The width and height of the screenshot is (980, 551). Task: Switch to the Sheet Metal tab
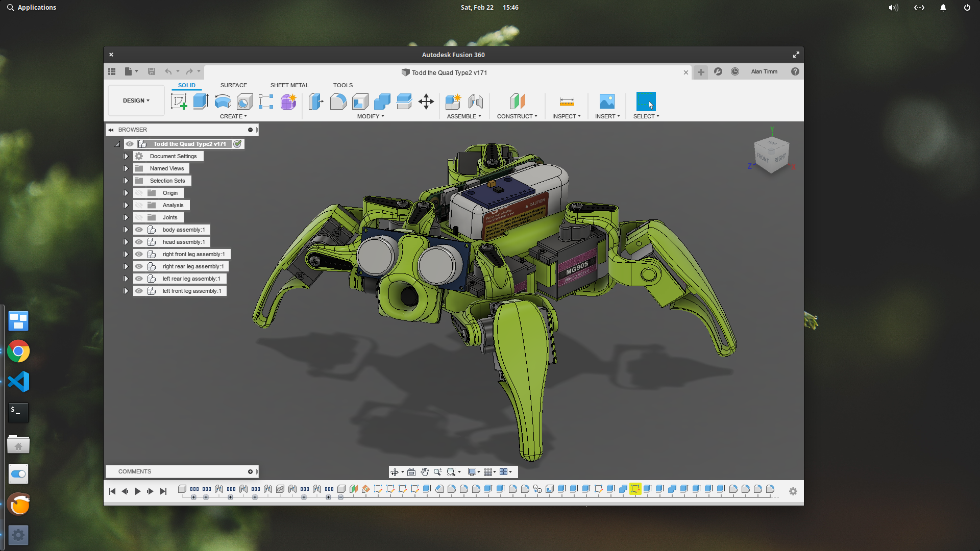tap(289, 85)
